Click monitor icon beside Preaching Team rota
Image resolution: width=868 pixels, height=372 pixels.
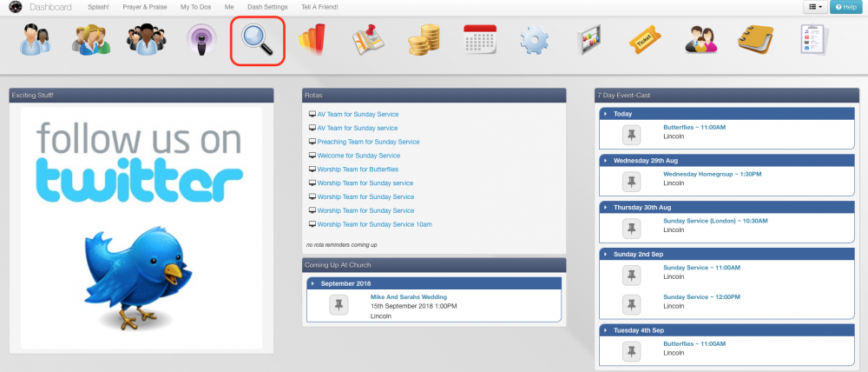tap(312, 142)
